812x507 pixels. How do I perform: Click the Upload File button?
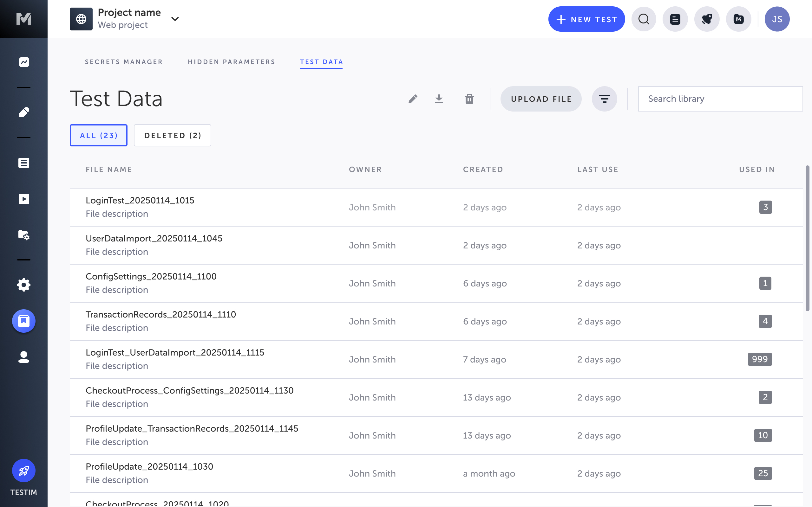point(541,99)
